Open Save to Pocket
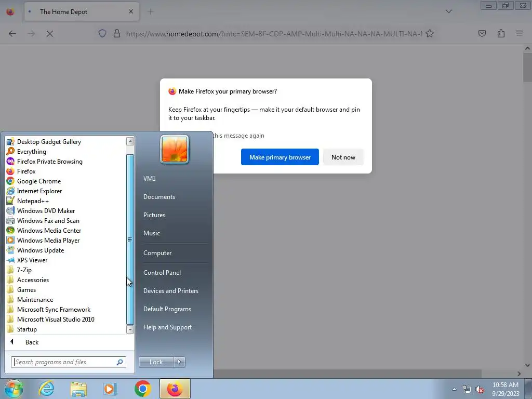Image resolution: width=532 pixels, height=399 pixels. [482, 34]
